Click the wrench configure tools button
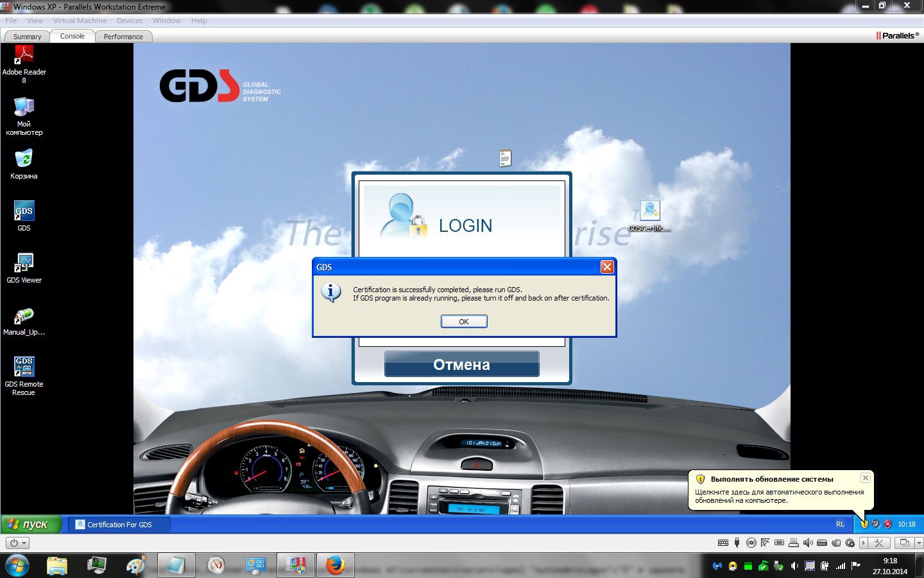Viewport: 924px width, 578px height. [879, 543]
